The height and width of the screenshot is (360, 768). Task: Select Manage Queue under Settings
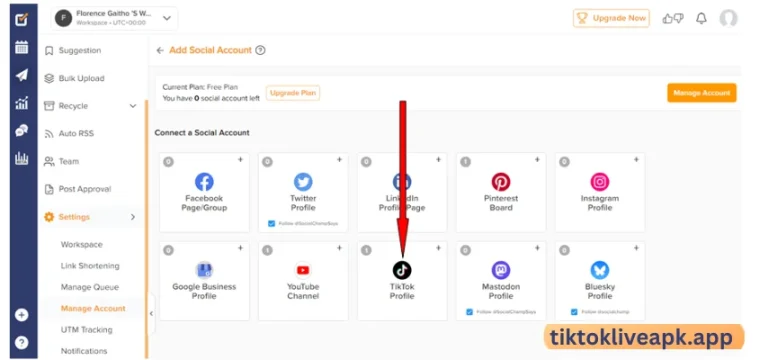(x=90, y=287)
